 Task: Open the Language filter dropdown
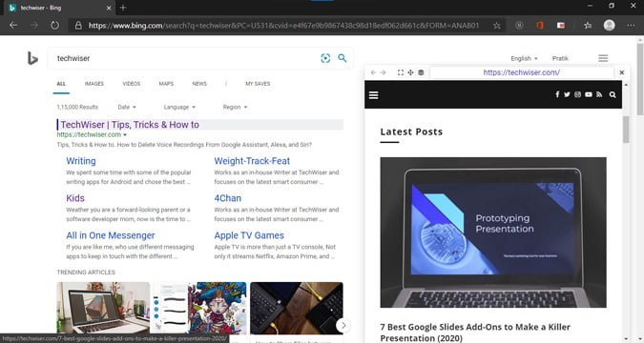point(179,107)
